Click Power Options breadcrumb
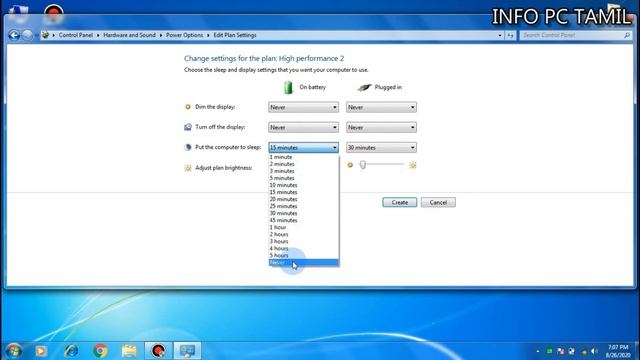 pos(184,36)
